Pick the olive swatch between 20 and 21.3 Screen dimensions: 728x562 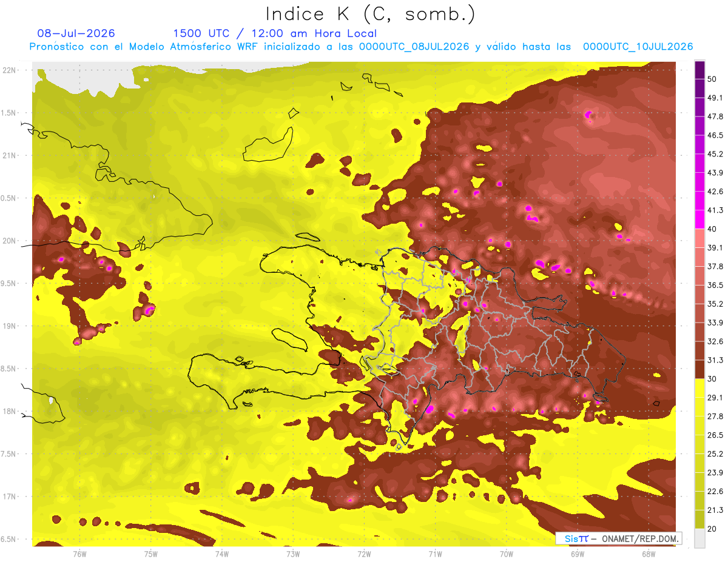tap(700, 519)
